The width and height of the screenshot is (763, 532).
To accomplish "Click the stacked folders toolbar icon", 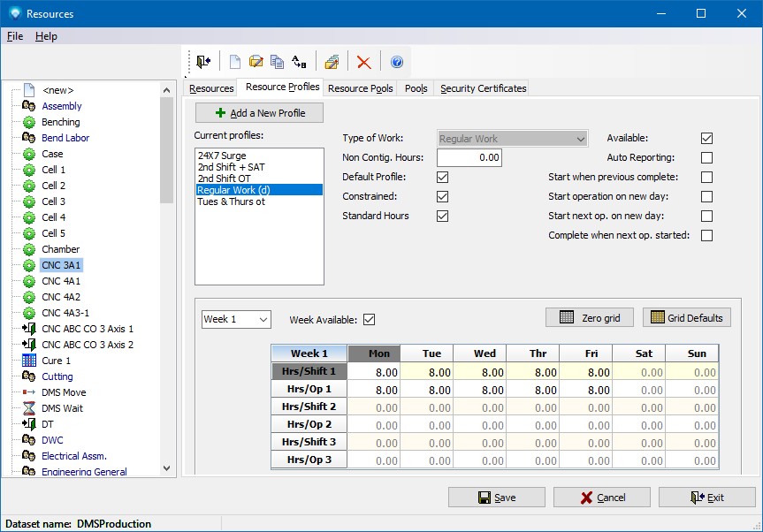I will click(332, 62).
